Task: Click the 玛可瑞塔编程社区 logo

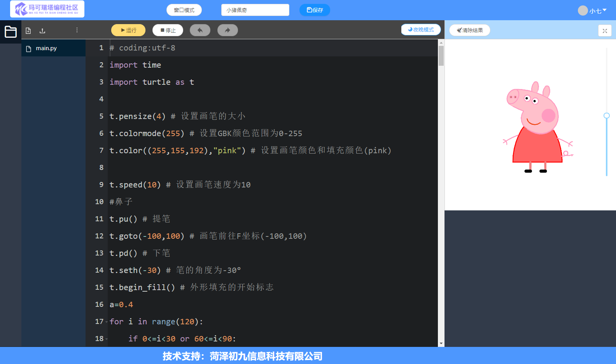Action: coord(47,9)
